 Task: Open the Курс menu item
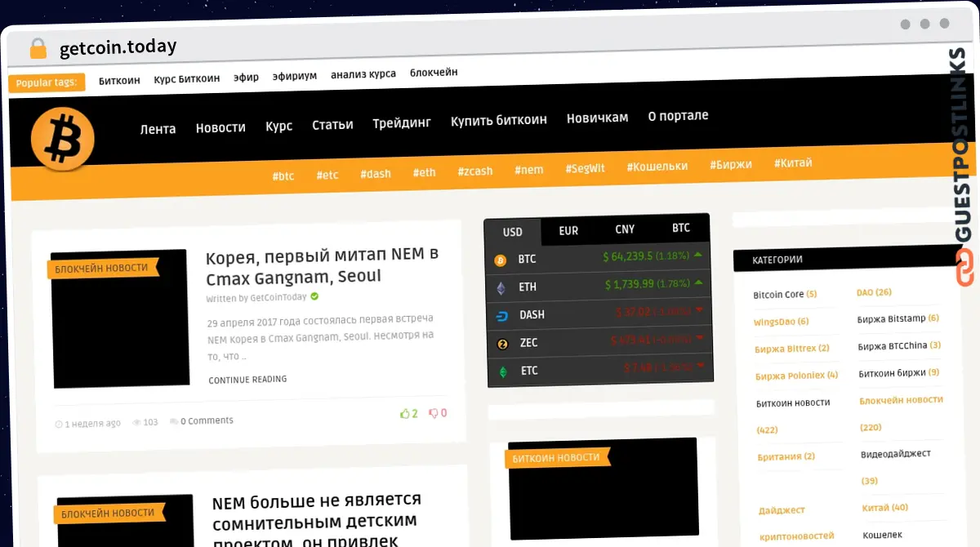(278, 127)
